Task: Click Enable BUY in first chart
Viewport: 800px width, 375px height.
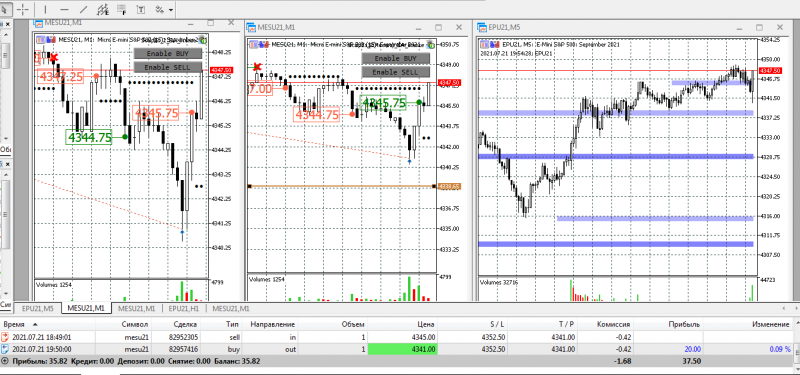Action: [168, 53]
